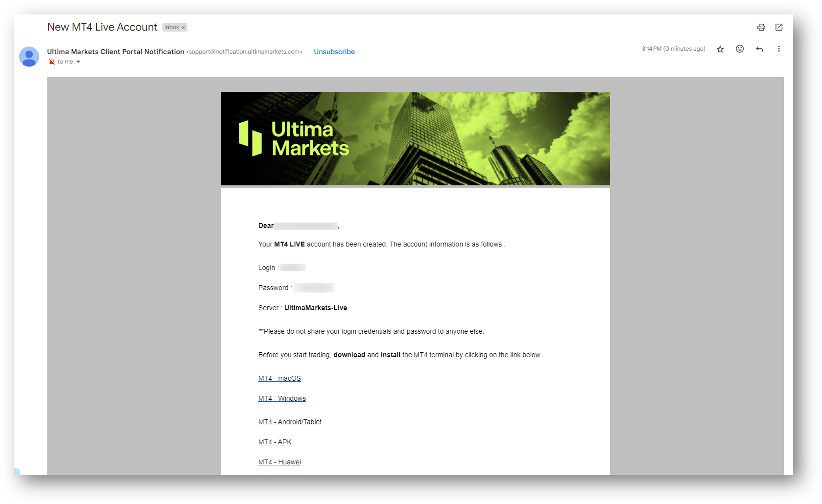Open the MT4 - Android/Tablet link

pyautogui.click(x=290, y=422)
